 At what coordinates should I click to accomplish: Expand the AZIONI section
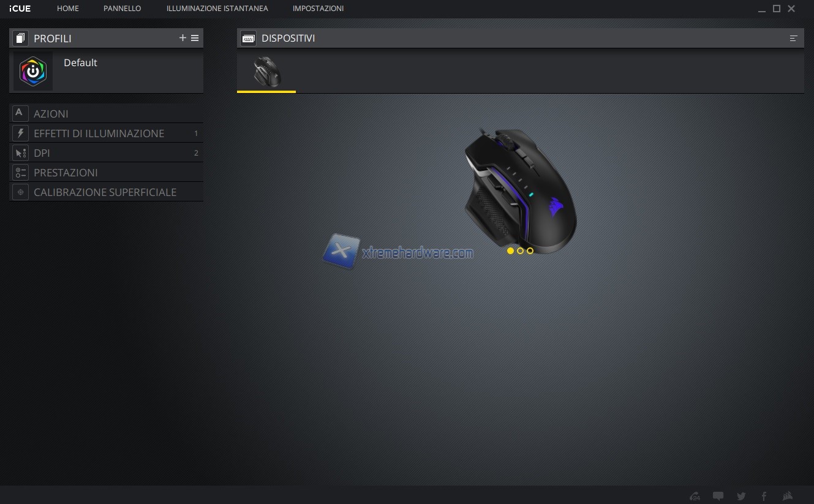[51, 114]
